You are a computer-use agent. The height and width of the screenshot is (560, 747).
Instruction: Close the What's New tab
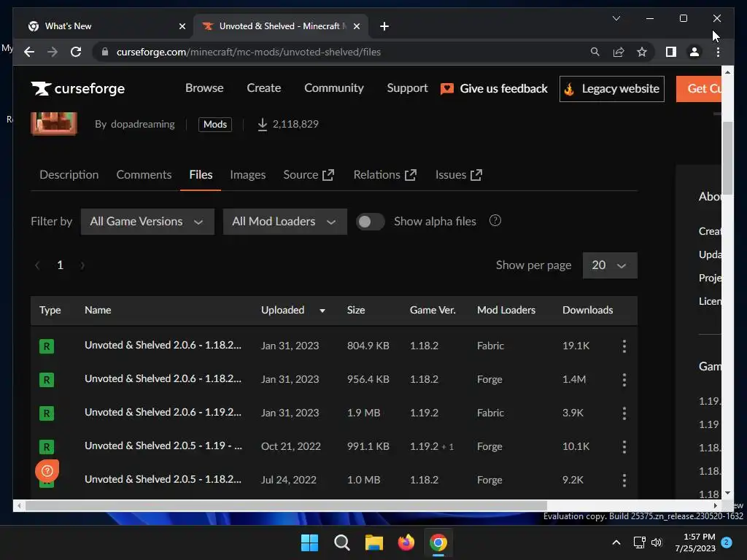click(x=182, y=26)
